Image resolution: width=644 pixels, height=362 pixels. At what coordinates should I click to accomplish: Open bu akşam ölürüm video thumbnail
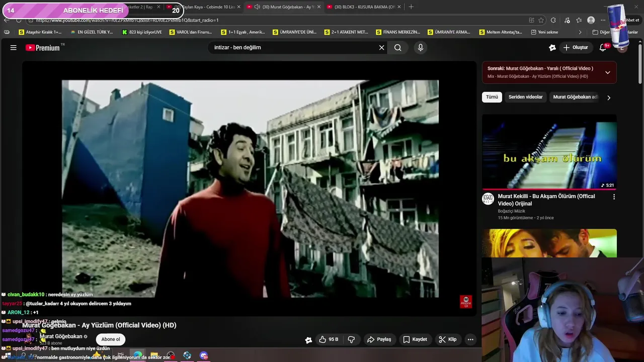(x=549, y=152)
